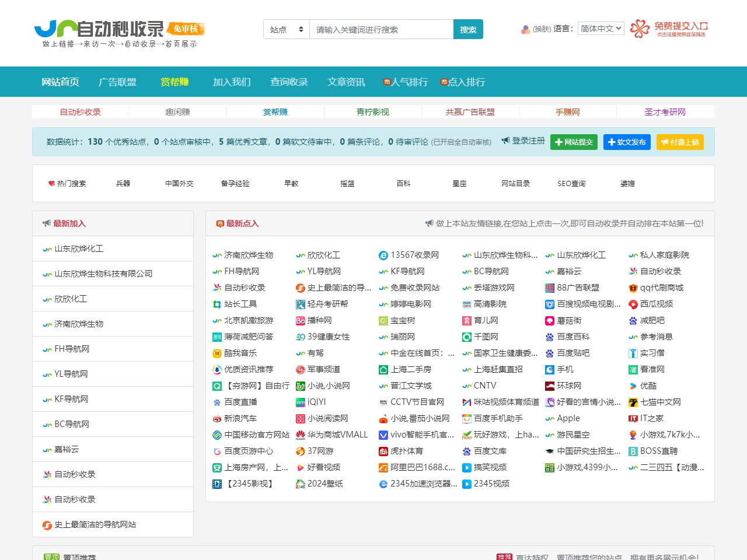This screenshot has height=560, width=747.
Task: Open the 简体中文 language dropdown
Action: pos(601,29)
